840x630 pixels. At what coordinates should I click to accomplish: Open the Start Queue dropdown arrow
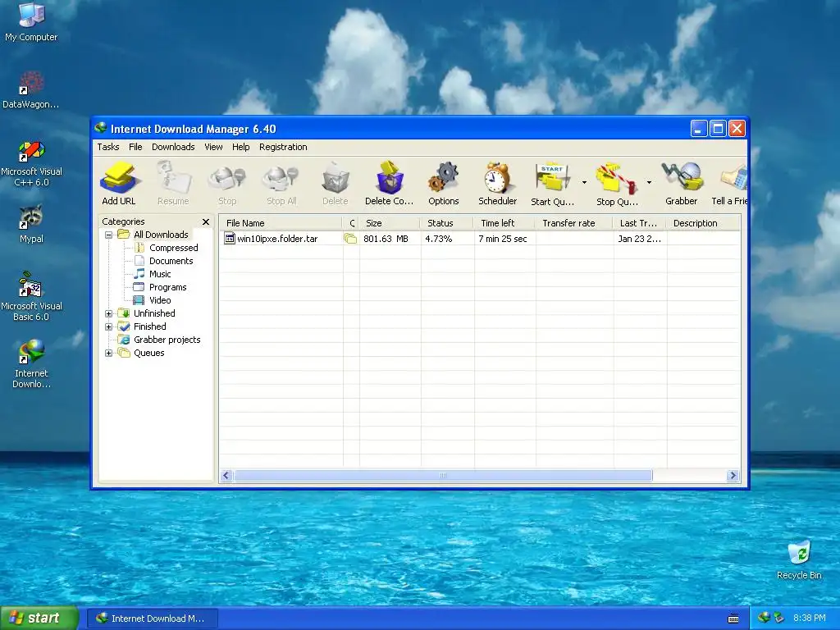(584, 183)
